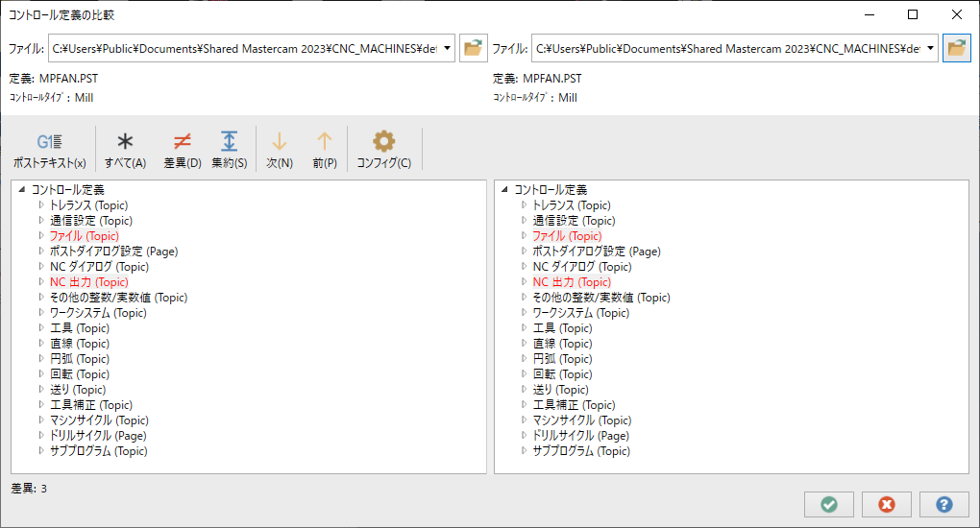Viewport: 980px width, 528px height.
Task: Click the 差異: 3 status text
Action: [29, 489]
